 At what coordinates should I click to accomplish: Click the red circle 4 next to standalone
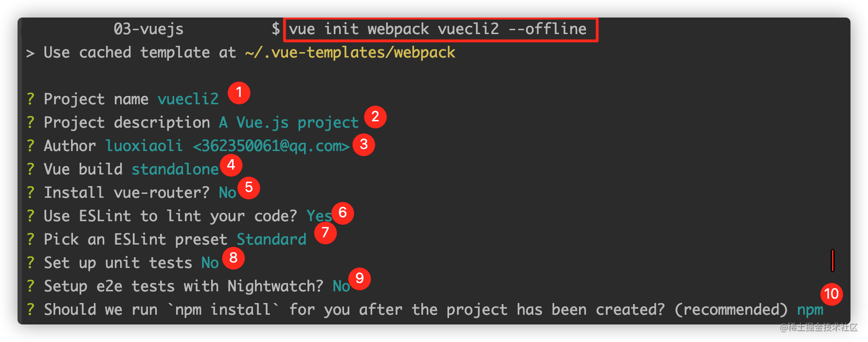(x=231, y=165)
